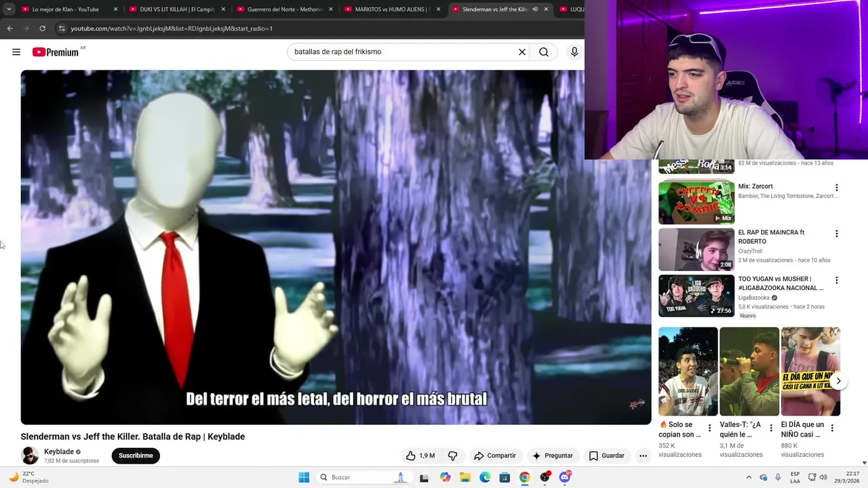Switch to 'Guerrrero del Norte' tab
Viewport: 868px width, 488px height.
tap(283, 9)
